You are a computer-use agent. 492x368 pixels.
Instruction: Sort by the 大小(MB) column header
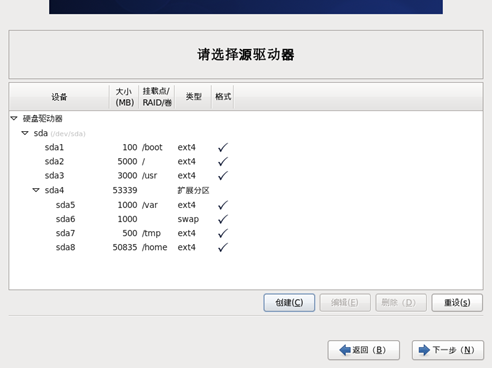(124, 97)
